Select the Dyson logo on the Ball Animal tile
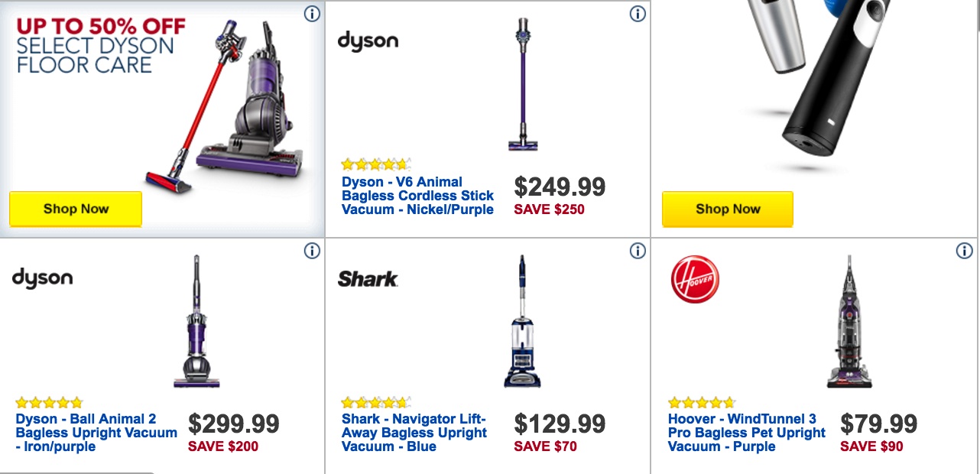The width and height of the screenshot is (980, 474). pos(43,278)
